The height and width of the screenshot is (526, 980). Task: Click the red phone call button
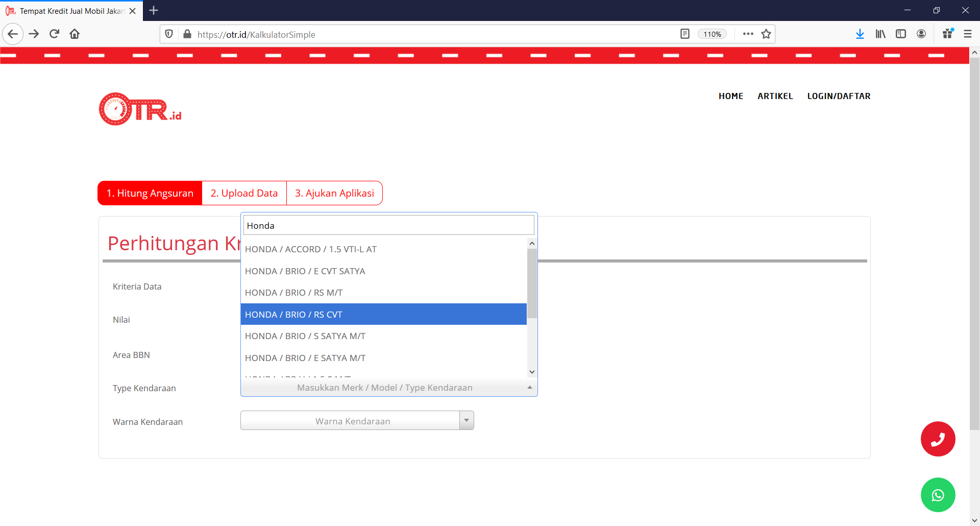(938, 439)
